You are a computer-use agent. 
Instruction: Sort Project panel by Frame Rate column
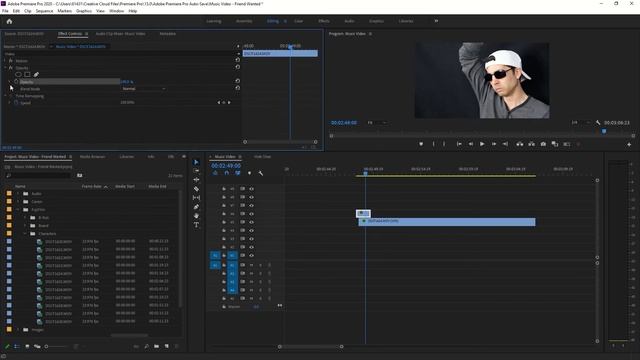pos(91,187)
